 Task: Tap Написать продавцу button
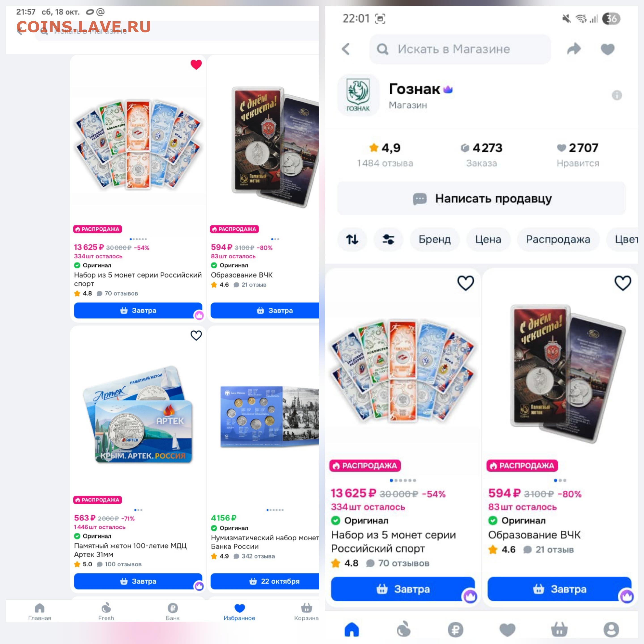481,198
